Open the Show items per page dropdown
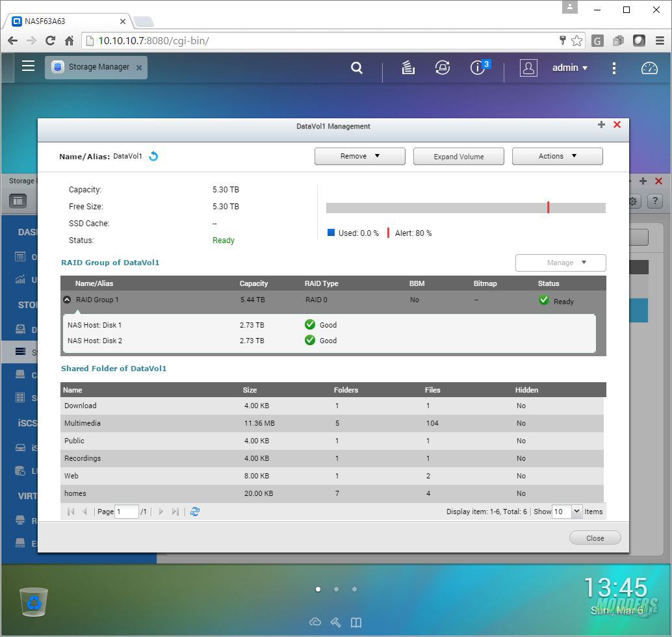672x637 pixels. point(577,512)
